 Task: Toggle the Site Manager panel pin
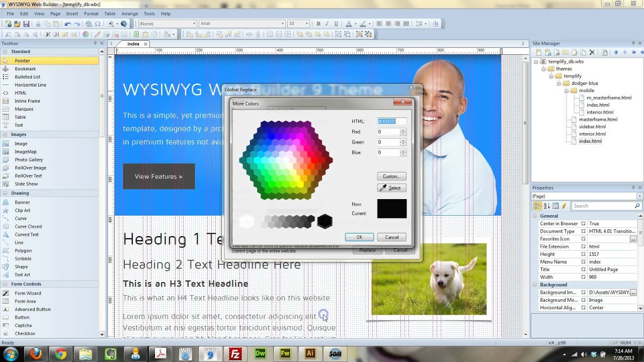click(x=633, y=44)
